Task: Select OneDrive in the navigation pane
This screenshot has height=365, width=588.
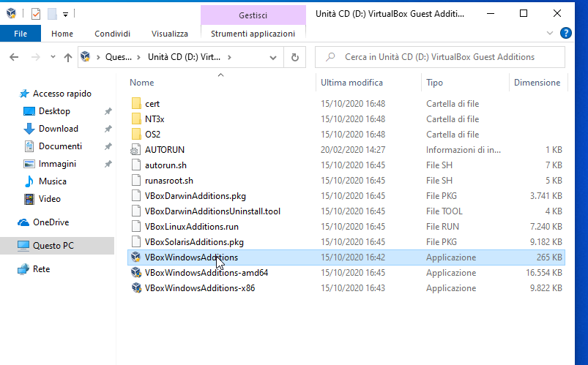Action: click(51, 222)
